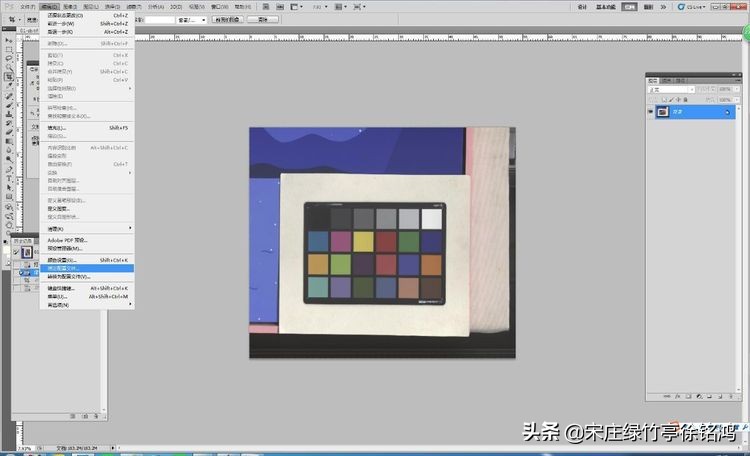Select the Brush tool
Screen dimensions: 750x456
[9, 105]
